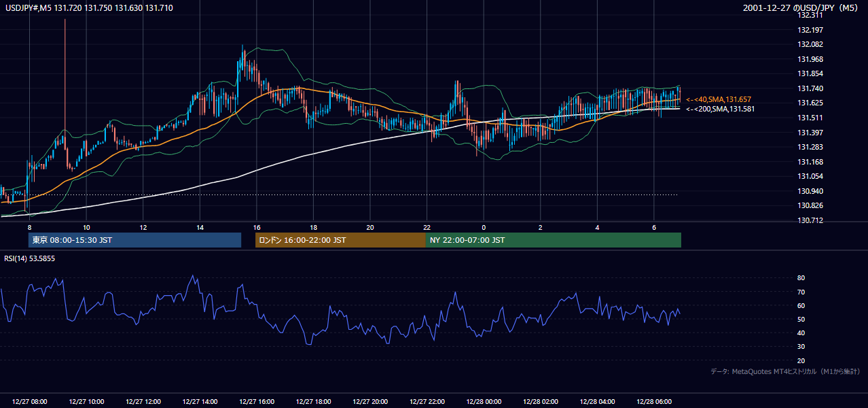
Task: Click hour 22 on the price chart axis
Action: pyautogui.click(x=427, y=227)
